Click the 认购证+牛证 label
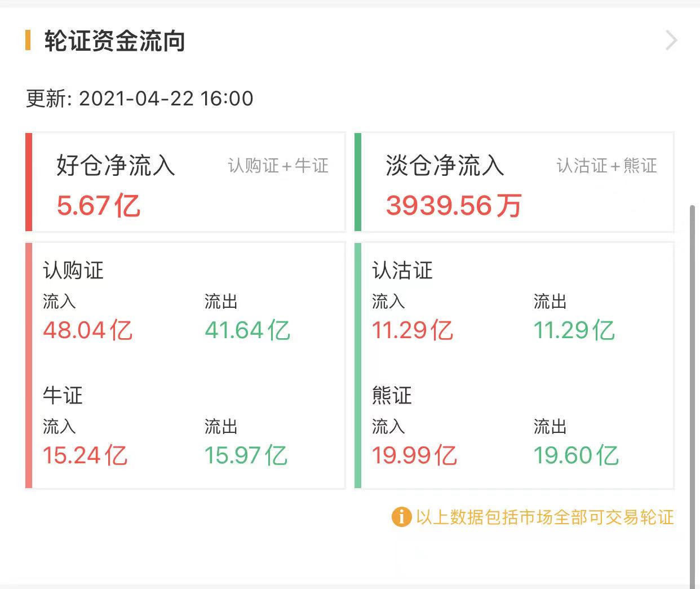Screen dimensions: 700x589 278,166
